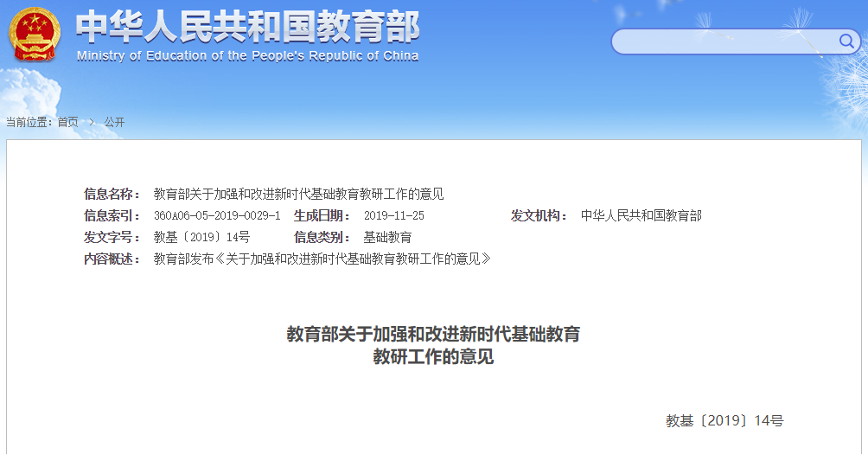Image resolution: width=868 pixels, height=454 pixels.
Task: Click the 内容概述 label
Action: pos(112,259)
